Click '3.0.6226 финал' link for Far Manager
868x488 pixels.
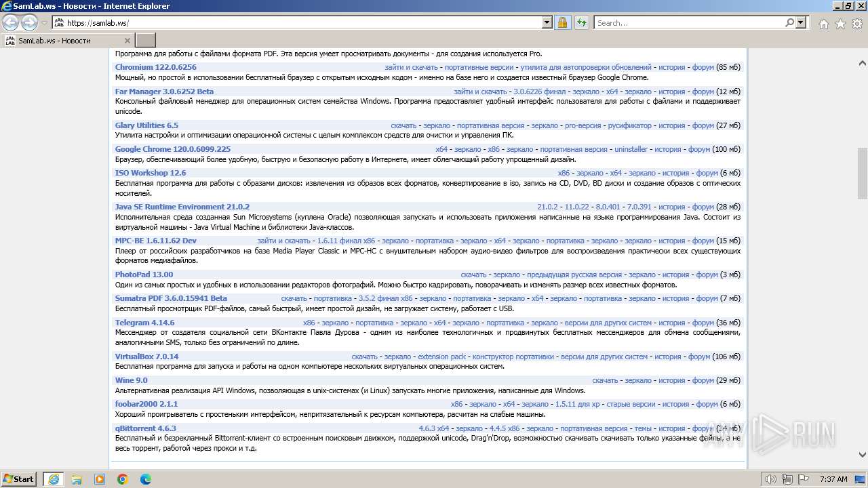pos(540,91)
